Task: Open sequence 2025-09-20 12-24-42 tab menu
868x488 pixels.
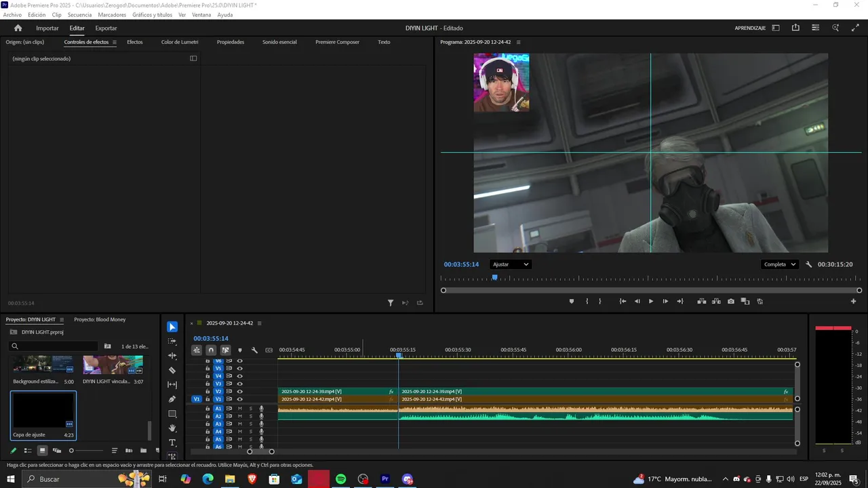Action: [x=259, y=323]
